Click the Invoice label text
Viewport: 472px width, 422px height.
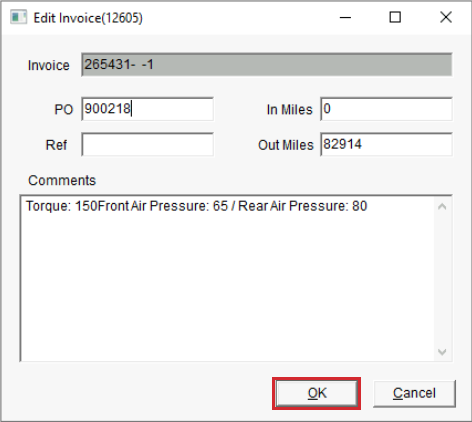(x=49, y=65)
